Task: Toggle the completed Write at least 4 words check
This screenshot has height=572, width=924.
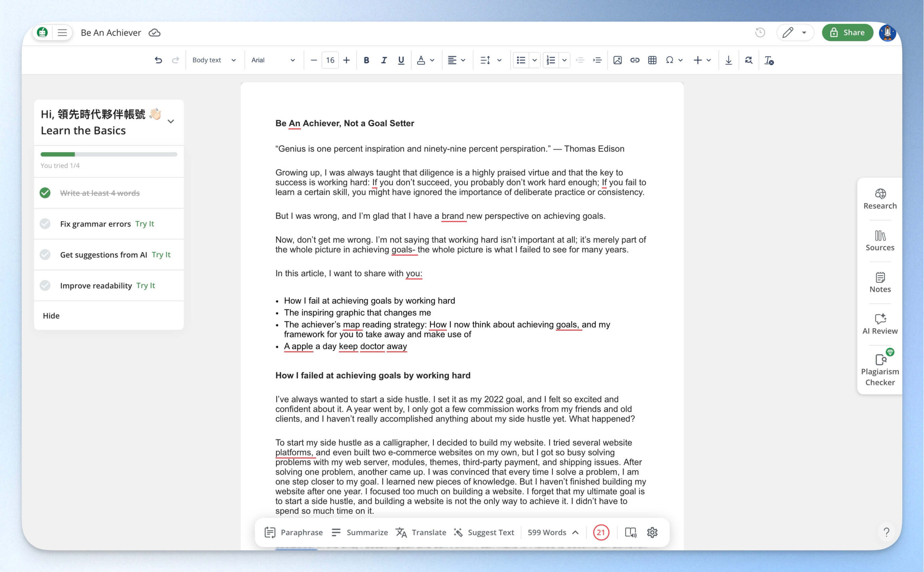Action: (x=45, y=193)
